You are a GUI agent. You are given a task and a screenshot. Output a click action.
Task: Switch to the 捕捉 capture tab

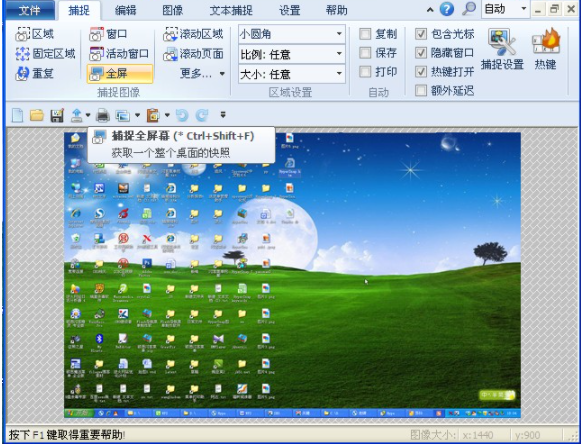pyautogui.click(x=79, y=10)
